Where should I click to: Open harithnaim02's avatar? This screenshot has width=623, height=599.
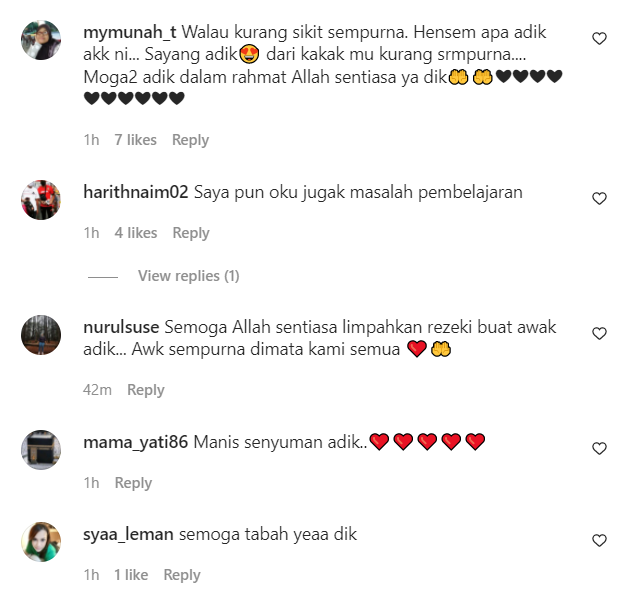point(41,200)
